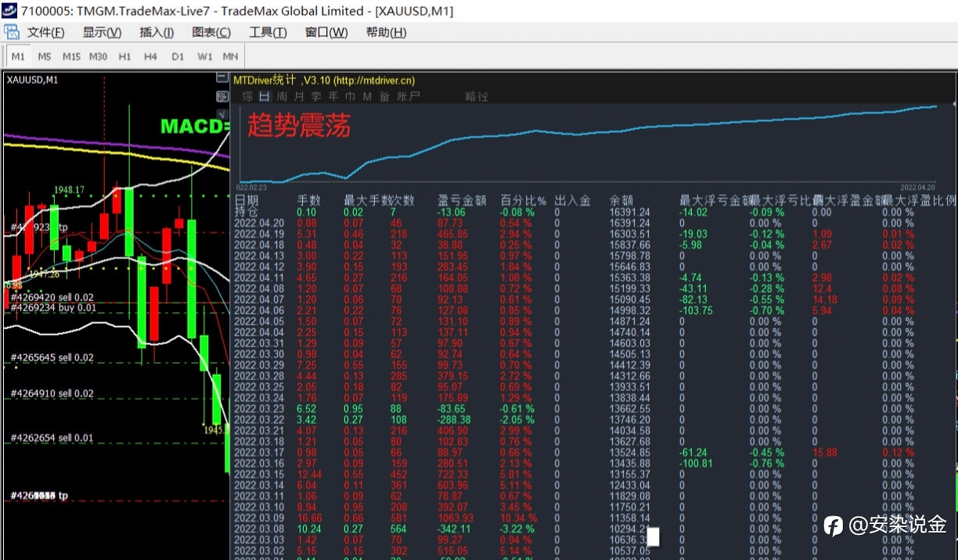The image size is (958, 560).
Task: Select the 日 daily tab in MTDriver
Action: (x=265, y=96)
